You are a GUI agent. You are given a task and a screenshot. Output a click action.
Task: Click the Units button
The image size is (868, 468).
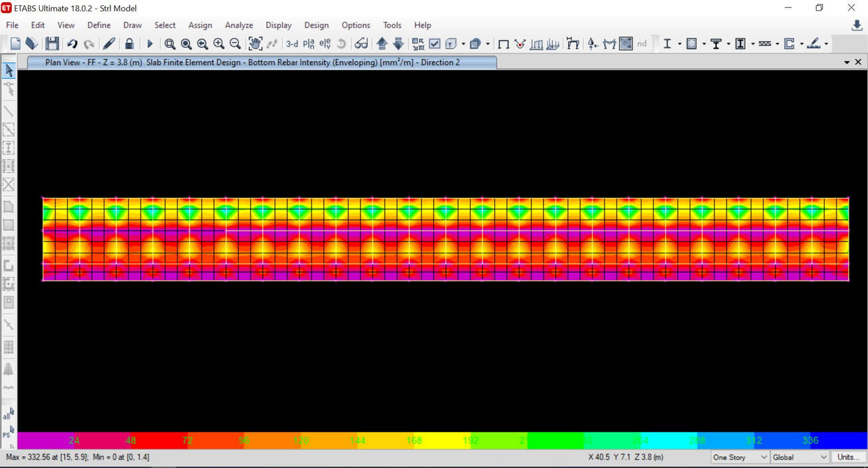pyautogui.click(x=848, y=457)
